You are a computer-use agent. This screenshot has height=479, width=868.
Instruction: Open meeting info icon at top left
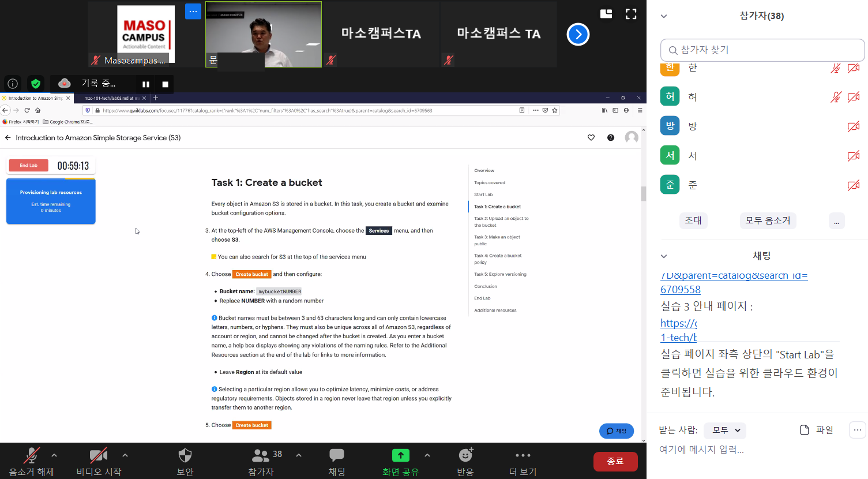(13, 84)
